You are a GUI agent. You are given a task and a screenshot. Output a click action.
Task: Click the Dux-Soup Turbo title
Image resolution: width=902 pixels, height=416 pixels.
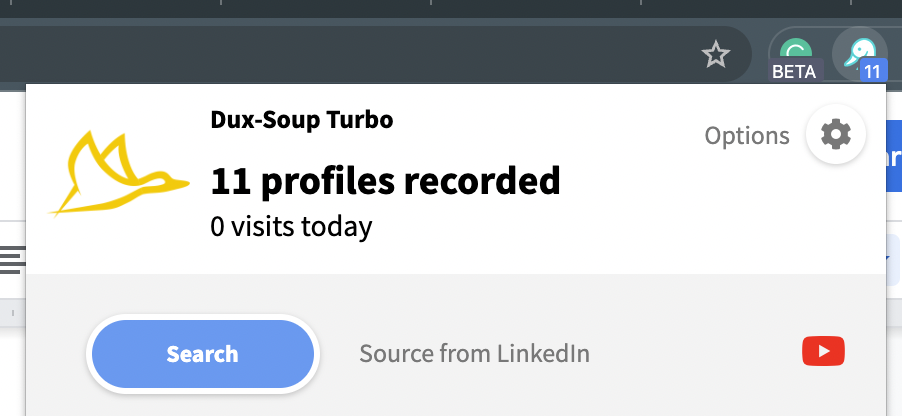point(302,120)
